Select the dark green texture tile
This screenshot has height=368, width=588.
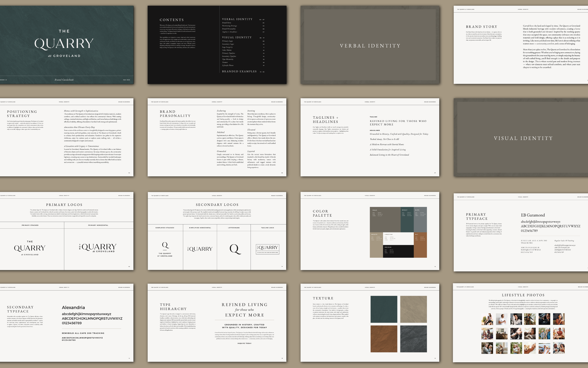(x=384, y=309)
